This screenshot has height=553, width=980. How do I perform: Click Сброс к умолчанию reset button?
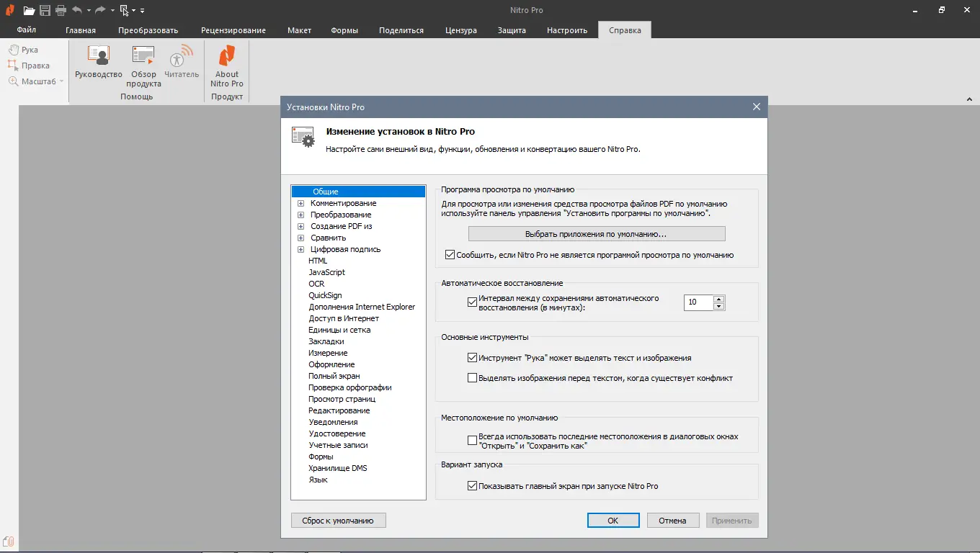[x=338, y=521]
